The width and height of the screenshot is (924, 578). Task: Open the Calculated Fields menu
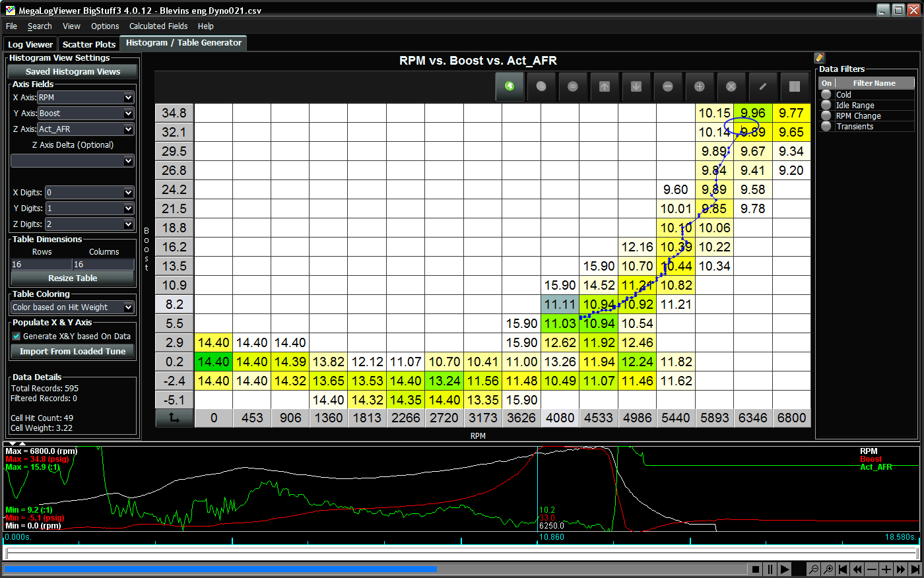coord(158,26)
